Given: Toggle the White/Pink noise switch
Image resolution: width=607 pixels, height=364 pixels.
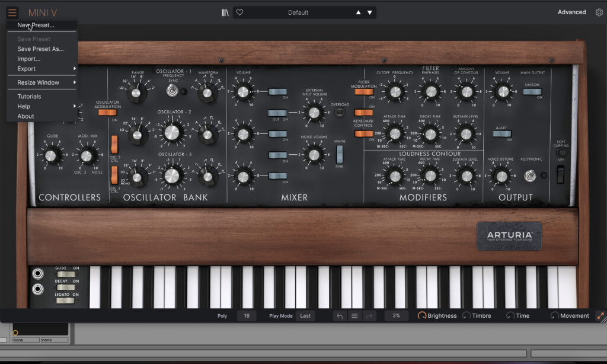Looking at the screenshot, I should click(x=340, y=154).
